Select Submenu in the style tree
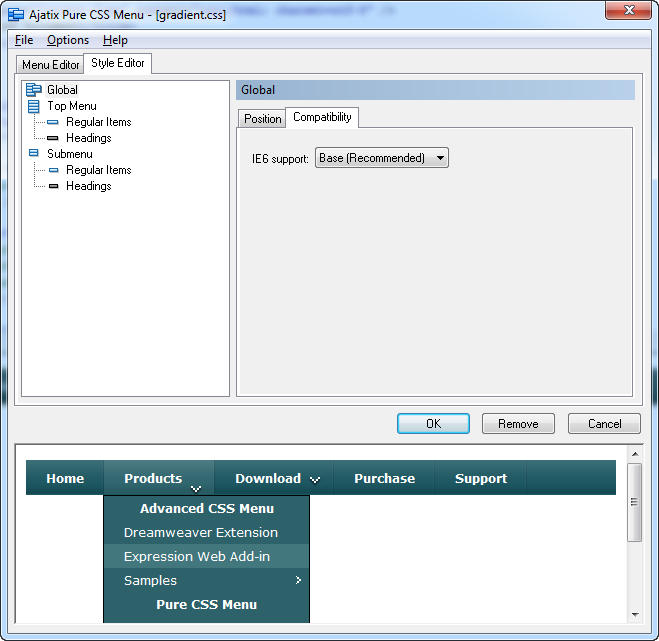This screenshot has height=641, width=659. pyautogui.click(x=70, y=154)
